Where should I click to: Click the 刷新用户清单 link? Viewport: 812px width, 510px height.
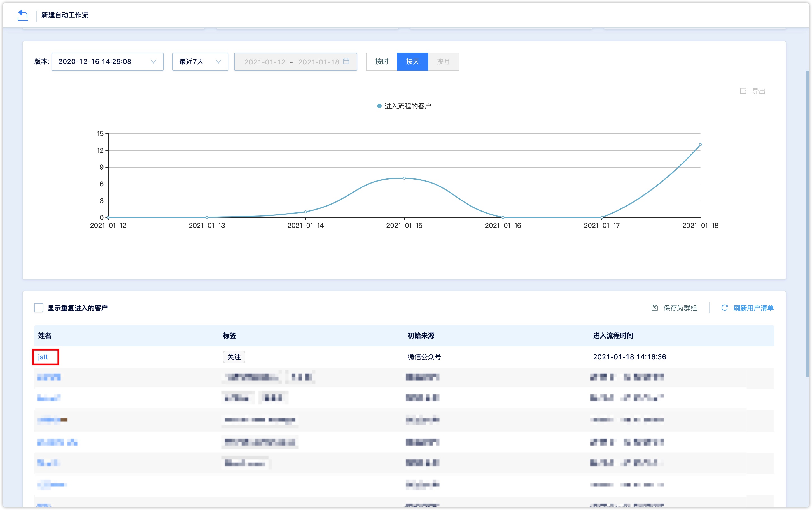(x=753, y=308)
